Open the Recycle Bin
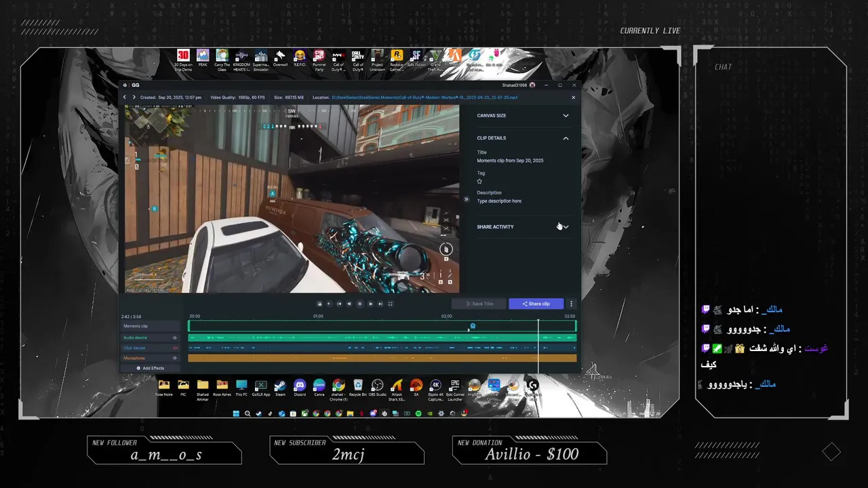 (x=358, y=388)
